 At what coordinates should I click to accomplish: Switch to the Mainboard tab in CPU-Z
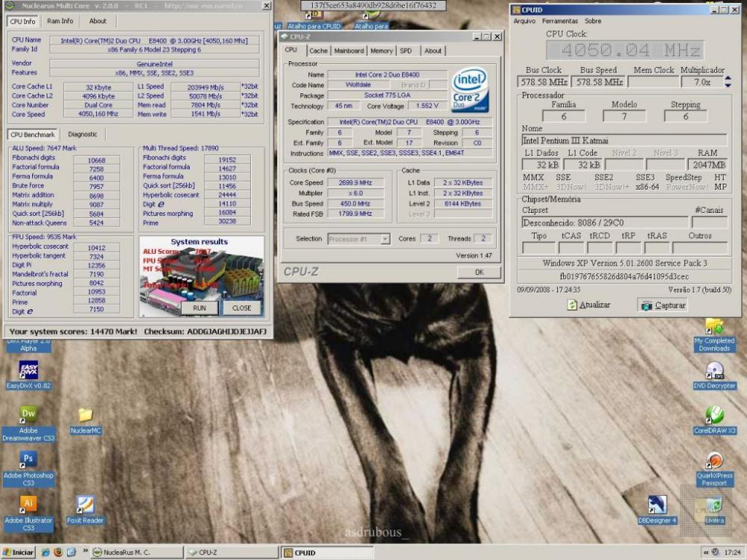[x=349, y=51]
